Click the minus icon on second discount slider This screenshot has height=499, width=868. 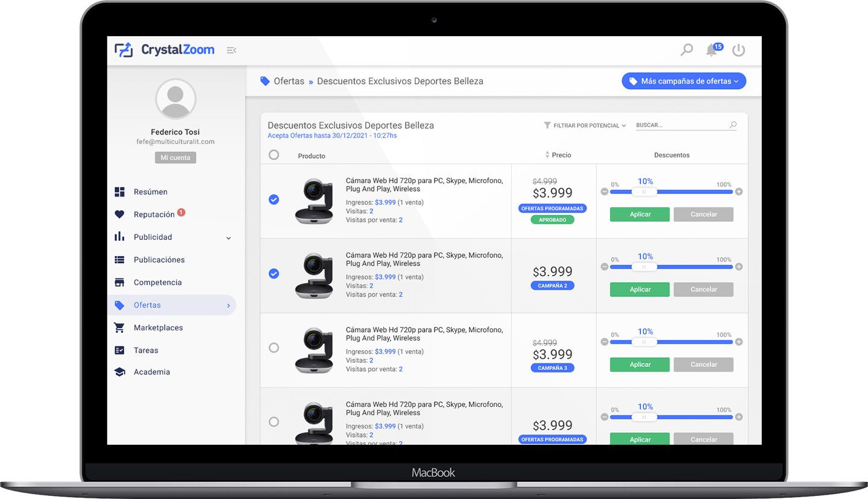click(605, 267)
